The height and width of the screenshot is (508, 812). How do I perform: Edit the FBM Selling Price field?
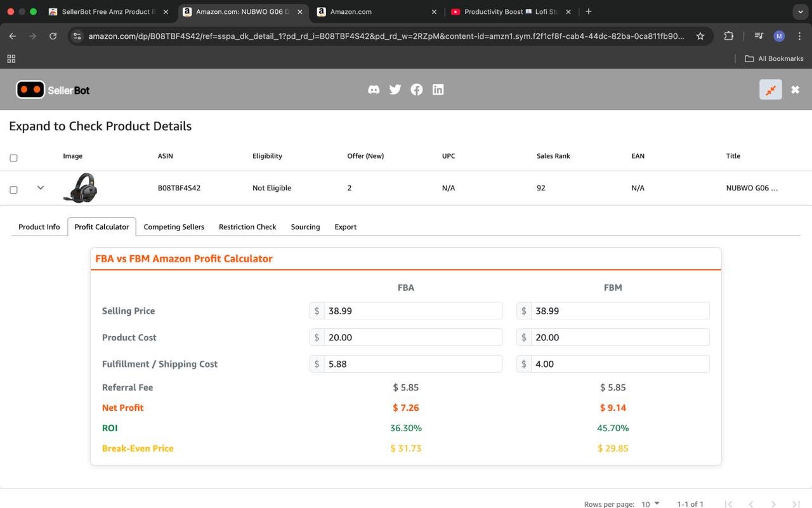(x=620, y=311)
